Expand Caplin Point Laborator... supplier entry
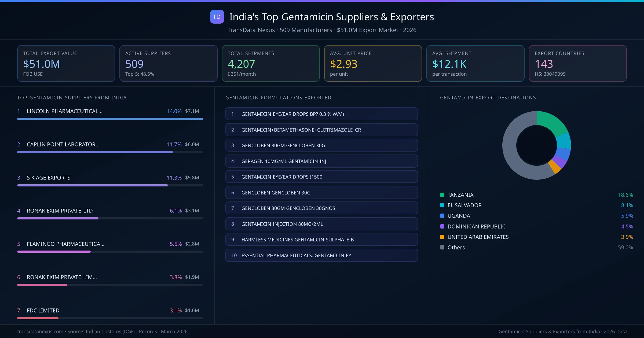This screenshot has height=338, width=644. 63,144
